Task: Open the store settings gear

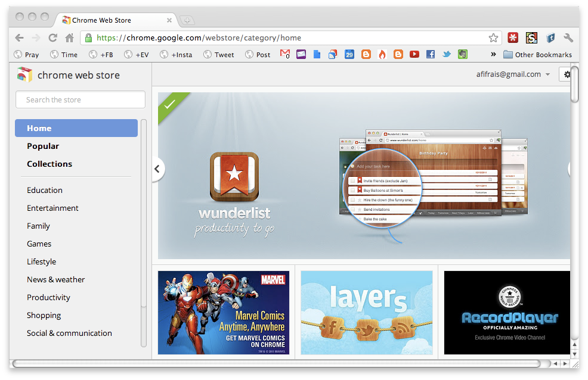Action: [567, 74]
